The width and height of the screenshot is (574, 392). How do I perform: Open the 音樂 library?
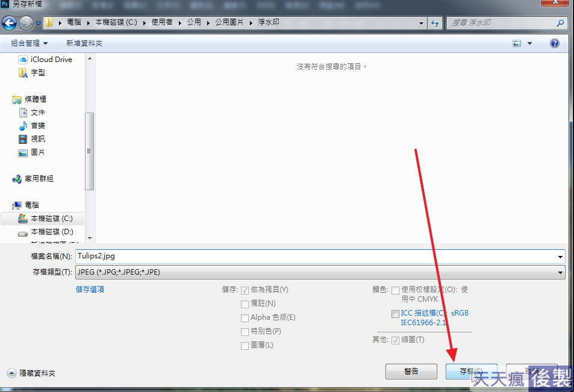coord(32,125)
